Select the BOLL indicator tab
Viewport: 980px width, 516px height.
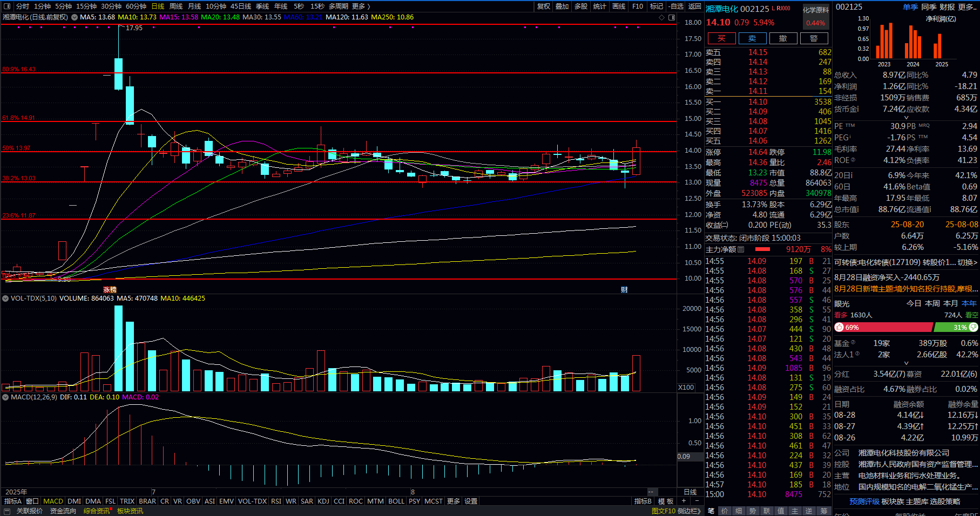(396, 501)
